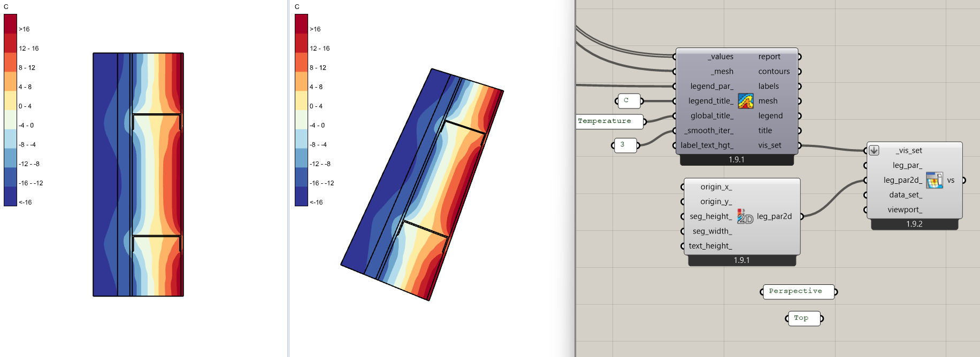The height and width of the screenshot is (357, 980).
Task: Click the down-arrow icon beside _vis_set
Action: click(874, 151)
